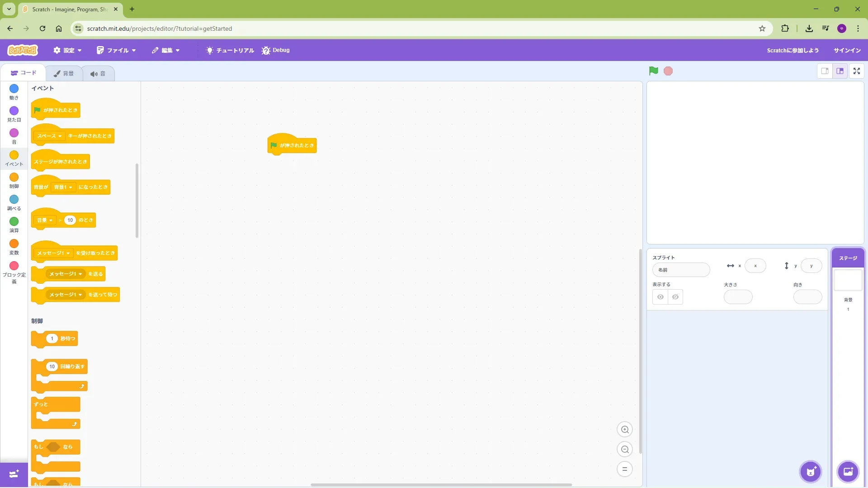Hide sprite with crossed-eye icon
This screenshot has width=868, height=488.
coord(675,297)
